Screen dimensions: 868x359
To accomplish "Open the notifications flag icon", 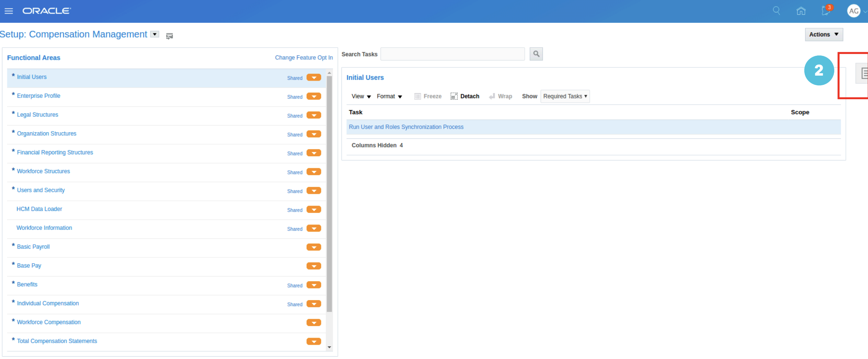I will click(x=826, y=10).
